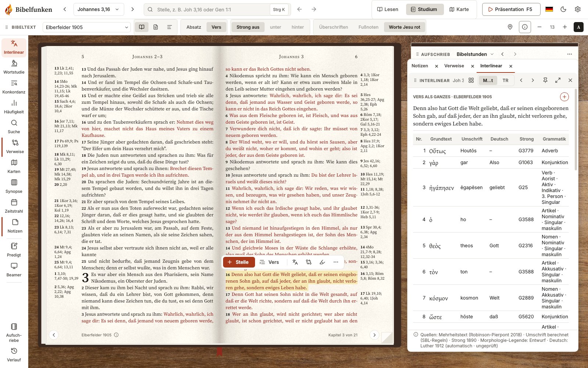The height and width of the screenshot is (368, 588).
Task: Show the Häufigkeit frequency tool
Action: click(14, 107)
